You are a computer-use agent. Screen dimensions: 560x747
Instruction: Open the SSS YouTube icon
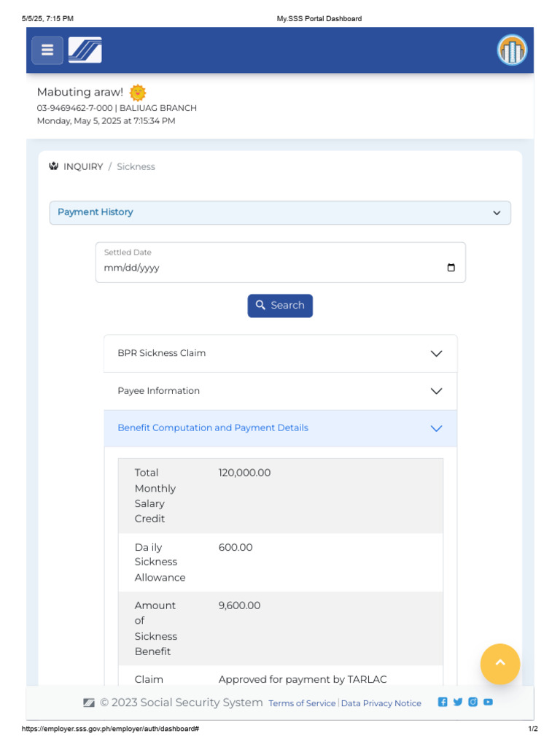[x=488, y=702]
